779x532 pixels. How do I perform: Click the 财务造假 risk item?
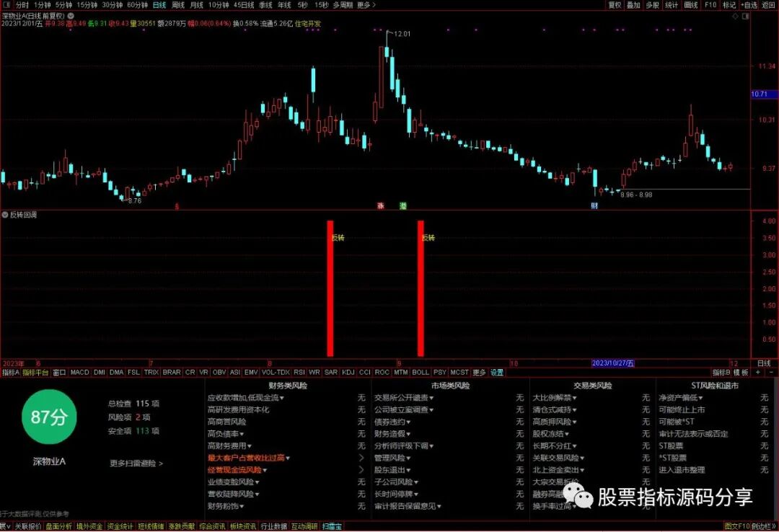click(392, 434)
